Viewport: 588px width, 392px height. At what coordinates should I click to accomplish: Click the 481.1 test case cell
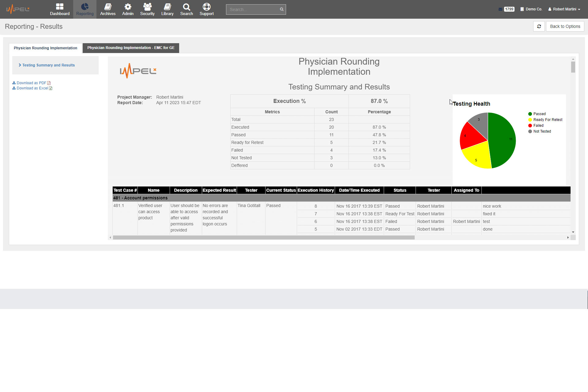click(x=125, y=218)
